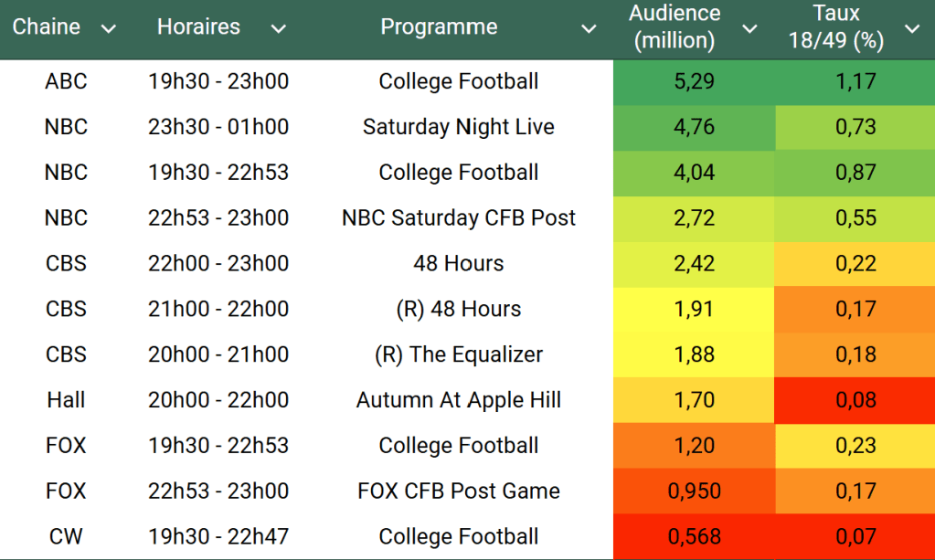Click the 0,568 audience cell
The width and height of the screenshot is (935, 560).
coord(694,537)
